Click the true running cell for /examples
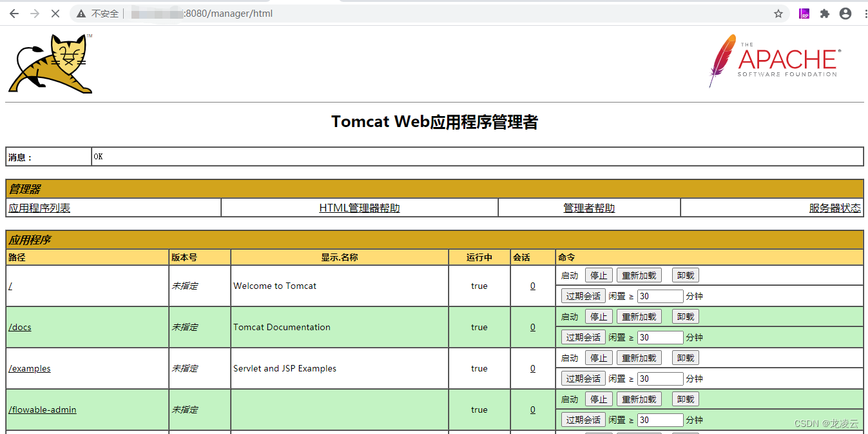 point(479,368)
